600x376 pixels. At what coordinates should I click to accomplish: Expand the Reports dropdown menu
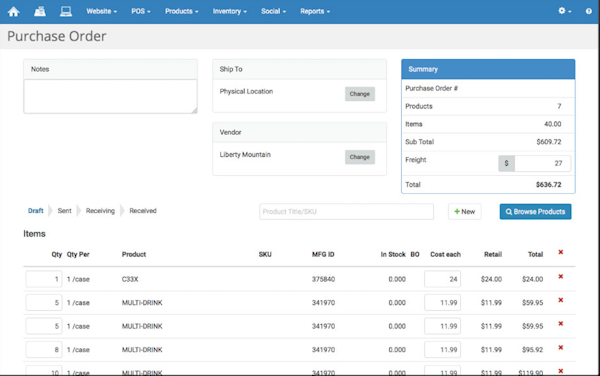[x=315, y=11]
